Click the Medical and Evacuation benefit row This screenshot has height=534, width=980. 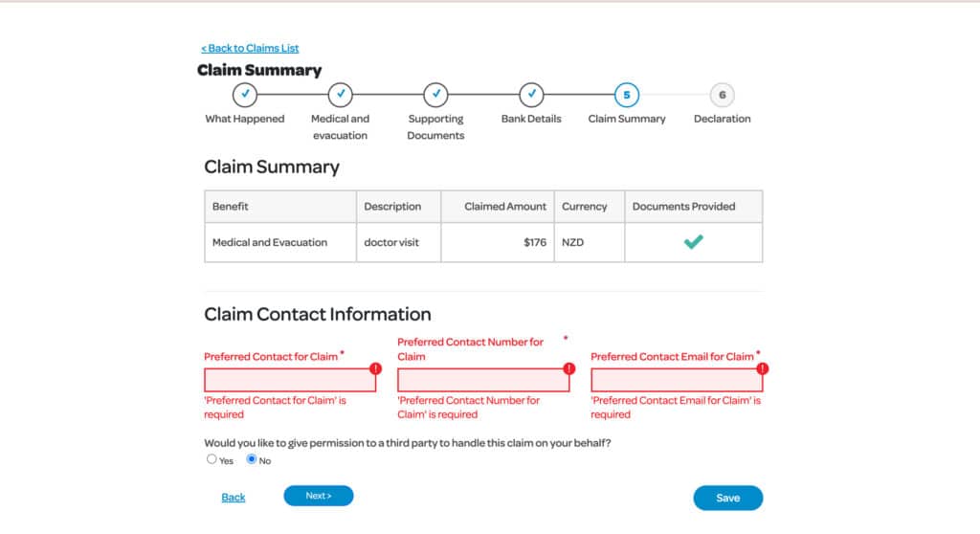[x=483, y=243]
